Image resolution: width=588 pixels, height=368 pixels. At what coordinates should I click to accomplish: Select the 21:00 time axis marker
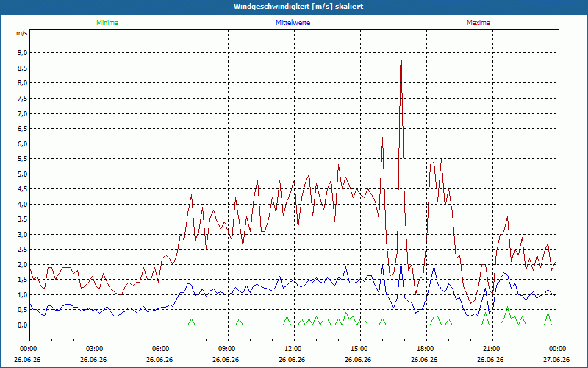[x=492, y=349]
